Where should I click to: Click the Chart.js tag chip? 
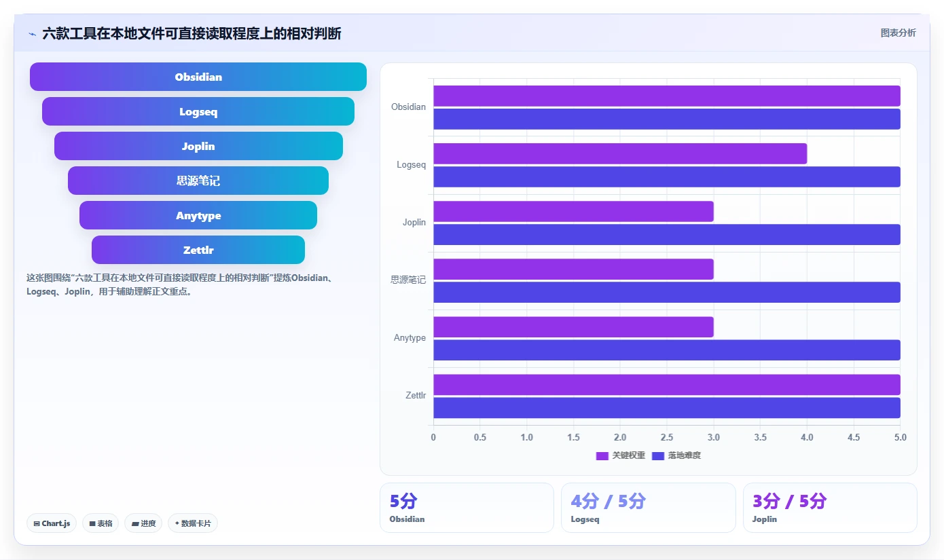pos(52,523)
